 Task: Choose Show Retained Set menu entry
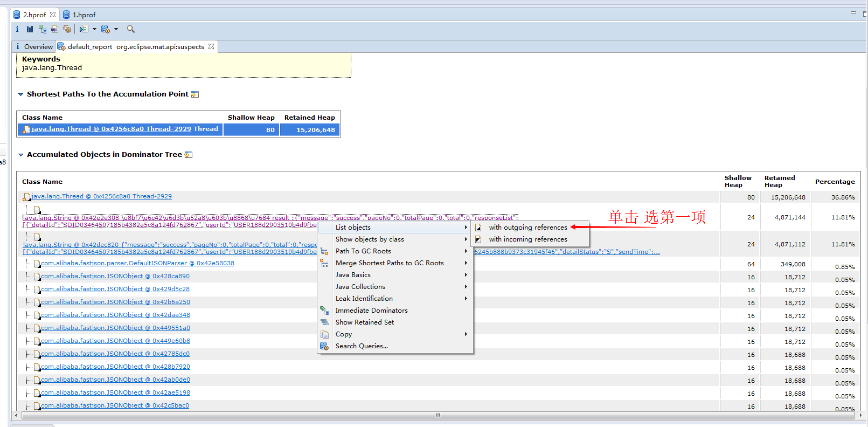click(395, 322)
